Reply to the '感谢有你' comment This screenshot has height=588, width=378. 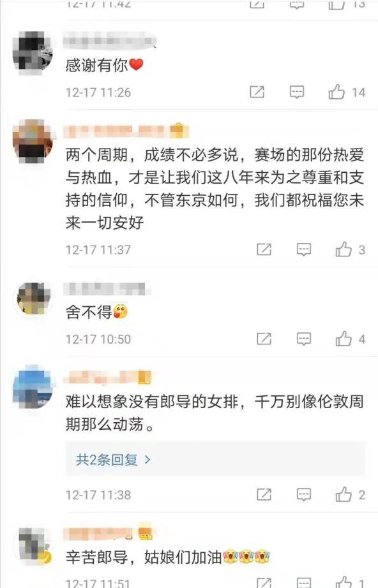[x=296, y=92]
